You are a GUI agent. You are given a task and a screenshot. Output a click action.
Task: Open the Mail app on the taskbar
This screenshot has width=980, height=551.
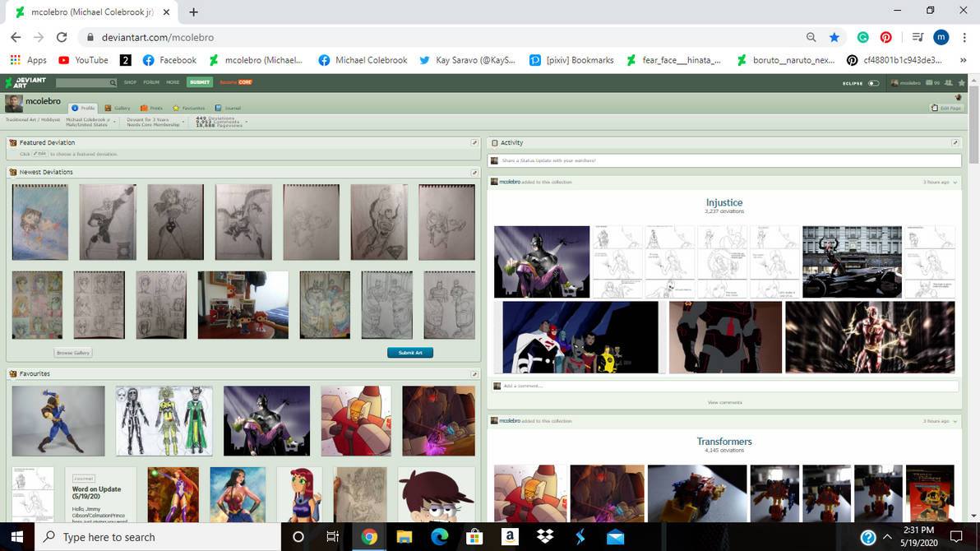[x=615, y=537]
